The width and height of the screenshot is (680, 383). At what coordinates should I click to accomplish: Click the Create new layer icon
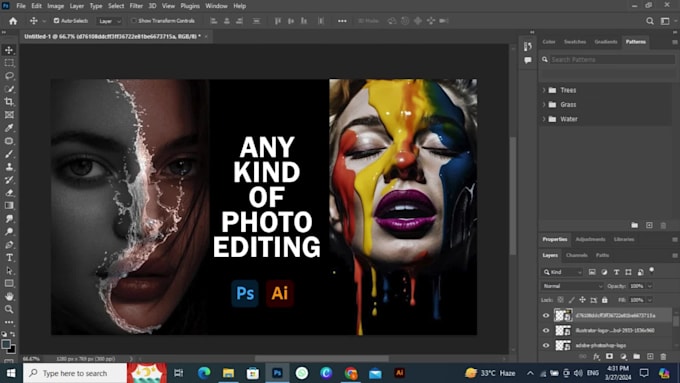650,357
